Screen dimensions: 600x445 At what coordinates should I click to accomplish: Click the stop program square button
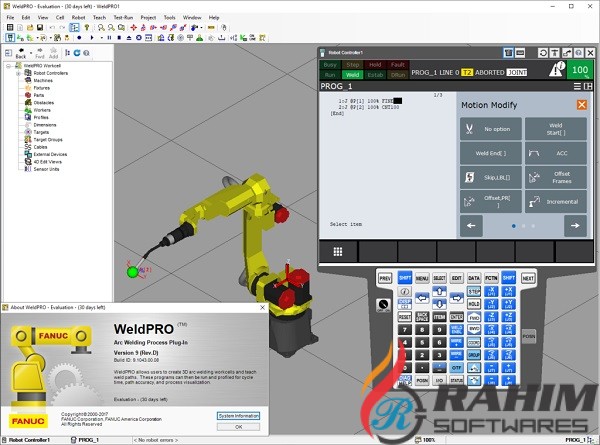pyautogui.click(x=119, y=38)
